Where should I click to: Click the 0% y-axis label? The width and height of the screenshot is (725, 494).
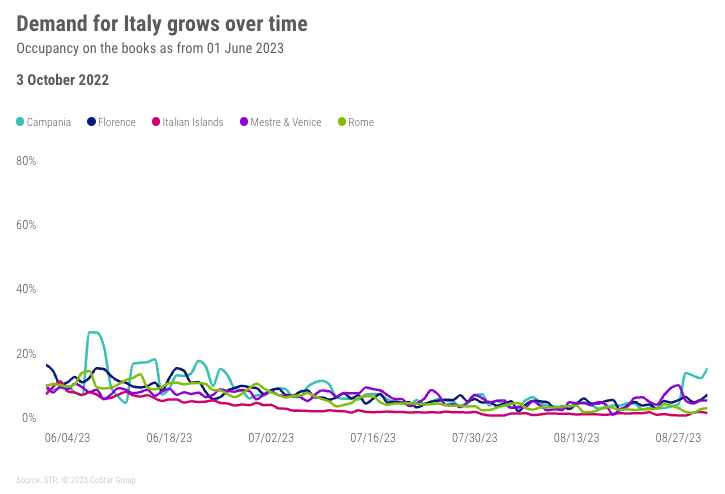30,418
